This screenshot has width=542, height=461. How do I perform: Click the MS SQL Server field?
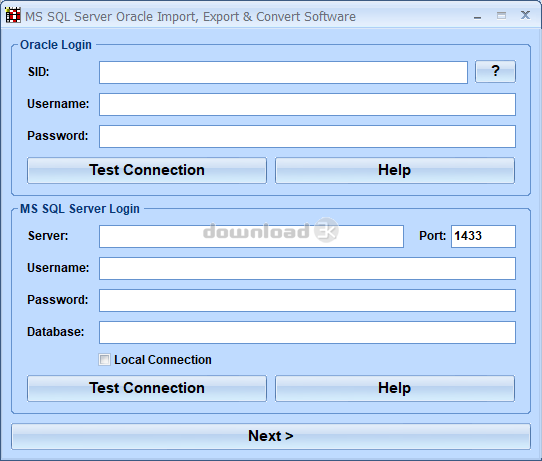pyautogui.click(x=251, y=236)
